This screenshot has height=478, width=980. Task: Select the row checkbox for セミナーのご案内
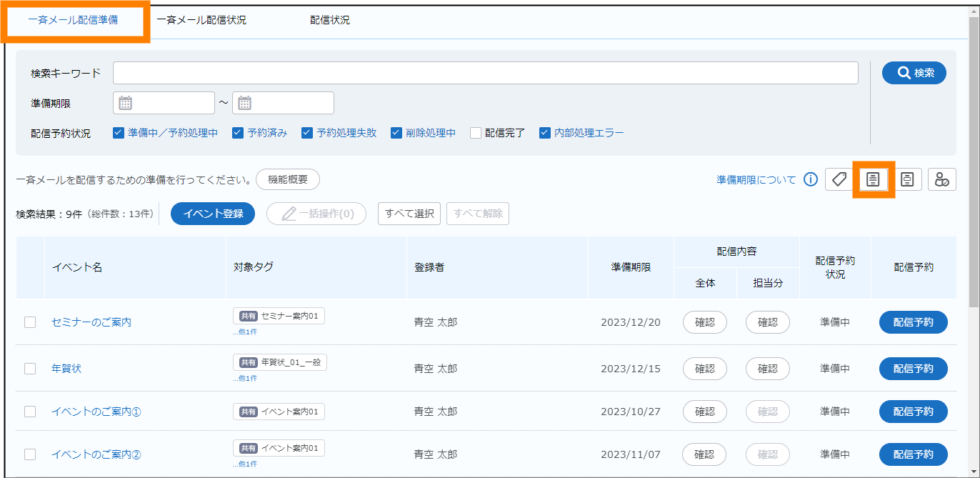pos(30,322)
